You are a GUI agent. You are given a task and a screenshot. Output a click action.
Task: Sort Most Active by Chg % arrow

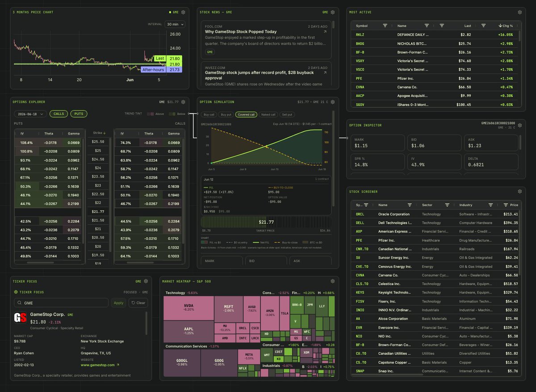click(x=500, y=26)
